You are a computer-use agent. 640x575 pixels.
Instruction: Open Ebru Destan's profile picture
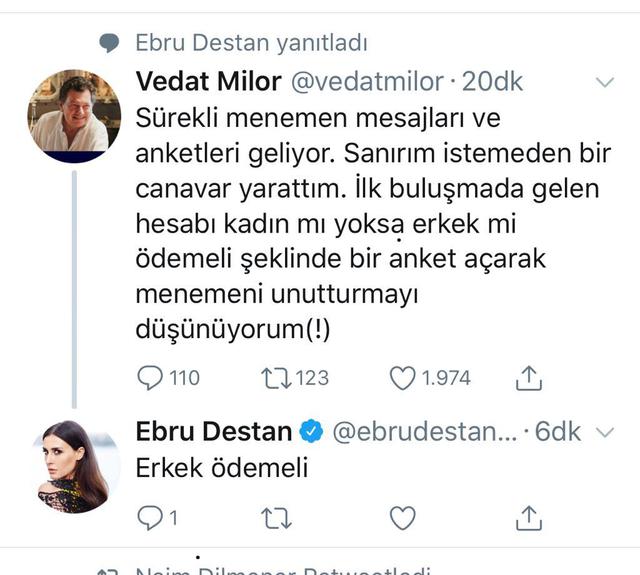pyautogui.click(x=74, y=466)
